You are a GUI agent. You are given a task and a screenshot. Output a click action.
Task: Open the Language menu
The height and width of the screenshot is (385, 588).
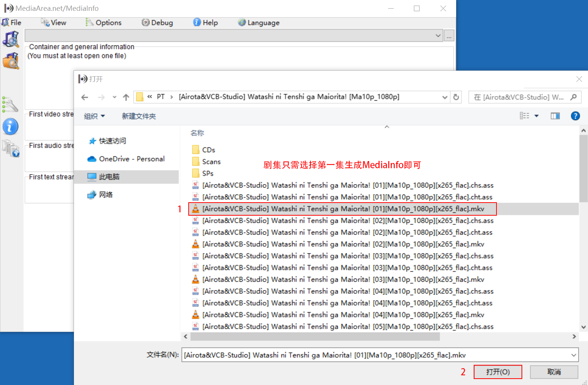(259, 23)
